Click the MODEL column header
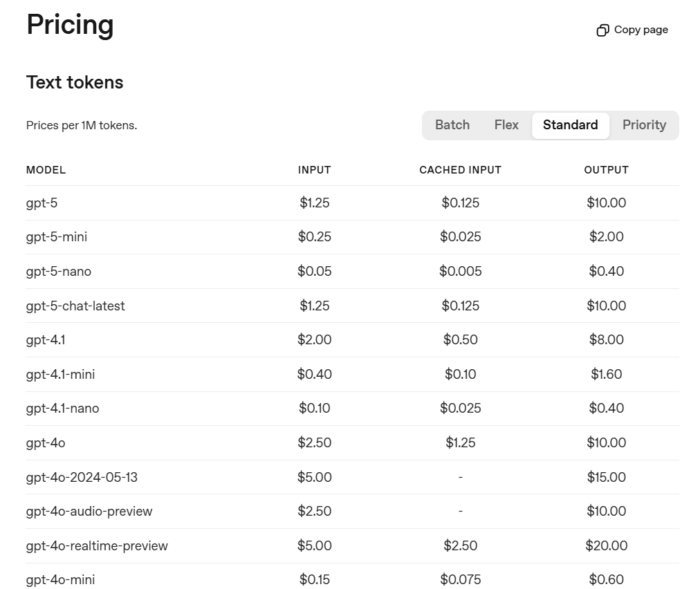700x589 pixels. click(x=46, y=170)
